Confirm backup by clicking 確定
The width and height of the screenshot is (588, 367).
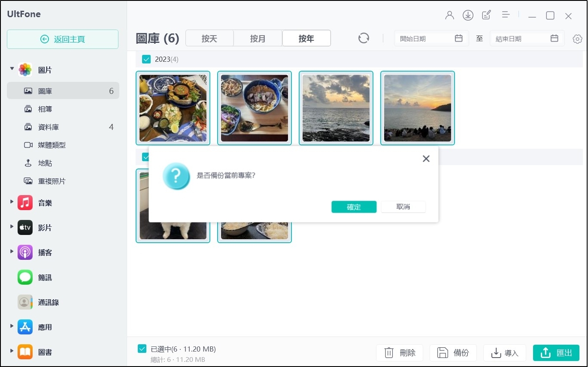[354, 207]
